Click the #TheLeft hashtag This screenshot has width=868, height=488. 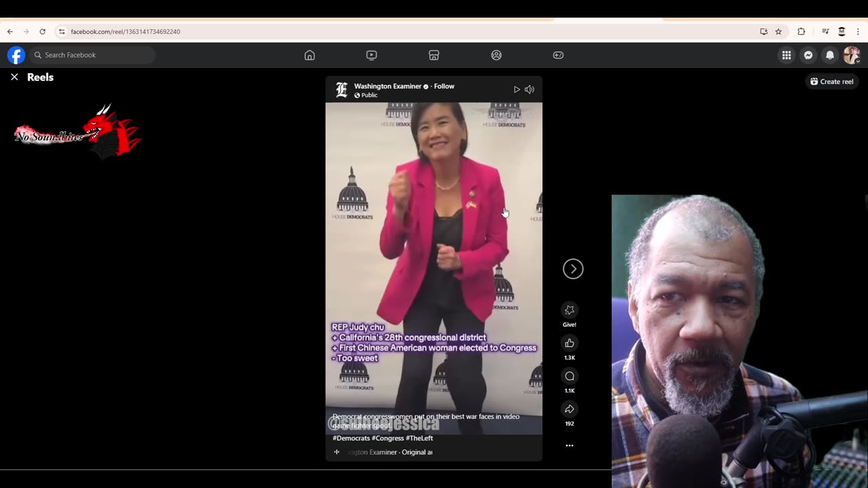[419, 438]
